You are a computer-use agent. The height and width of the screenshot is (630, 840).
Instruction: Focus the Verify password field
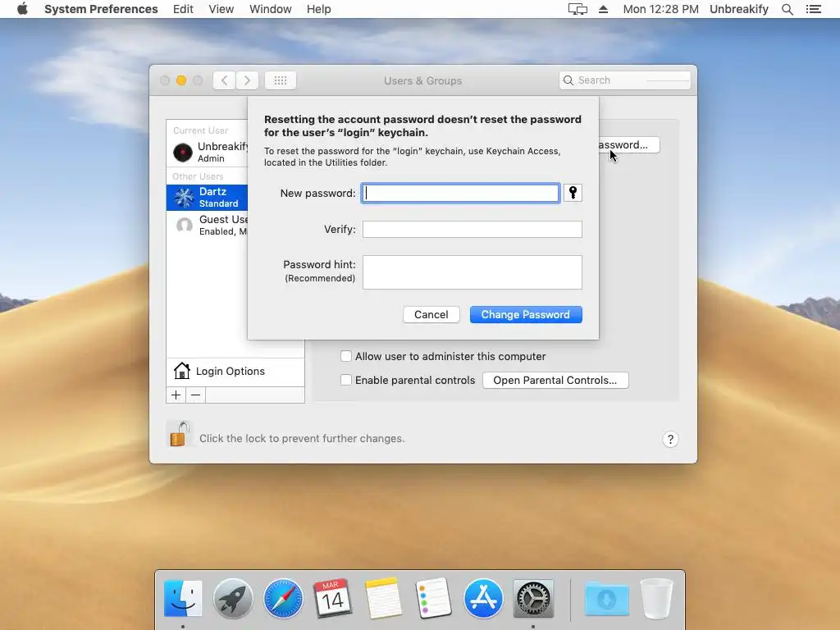coord(472,230)
